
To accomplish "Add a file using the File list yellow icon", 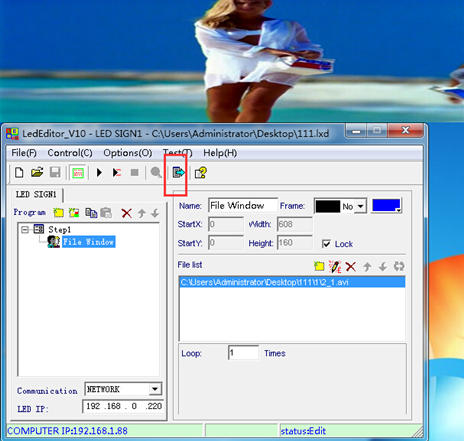I will (x=319, y=266).
